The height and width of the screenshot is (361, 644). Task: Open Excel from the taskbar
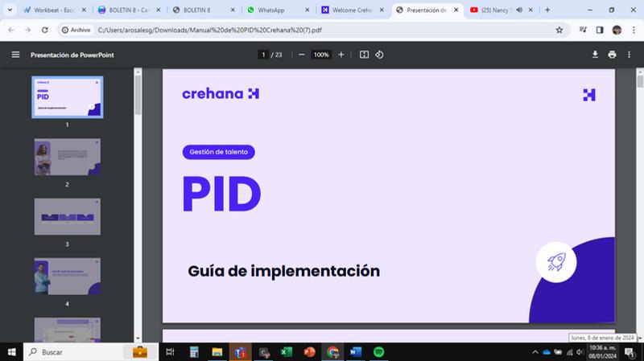click(287, 352)
